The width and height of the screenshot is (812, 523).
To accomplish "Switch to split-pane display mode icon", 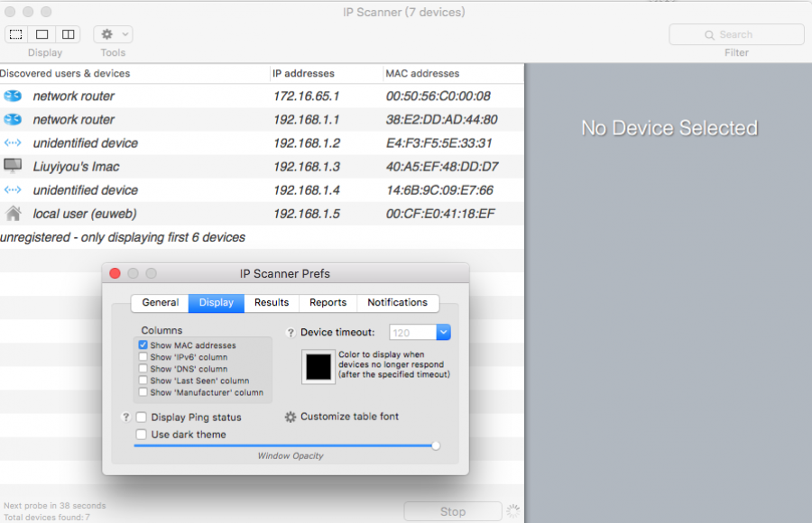I will 68,34.
